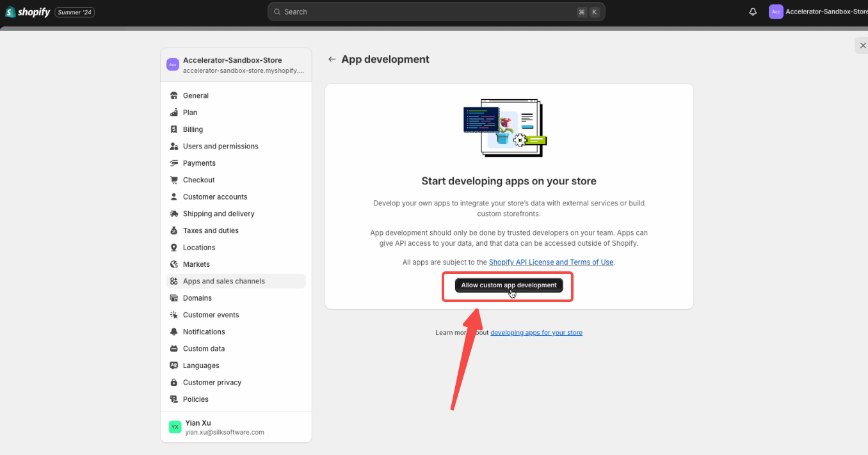Click the Yian Xu name in the sidebar footer
The height and width of the screenshot is (455, 868).
click(x=198, y=423)
